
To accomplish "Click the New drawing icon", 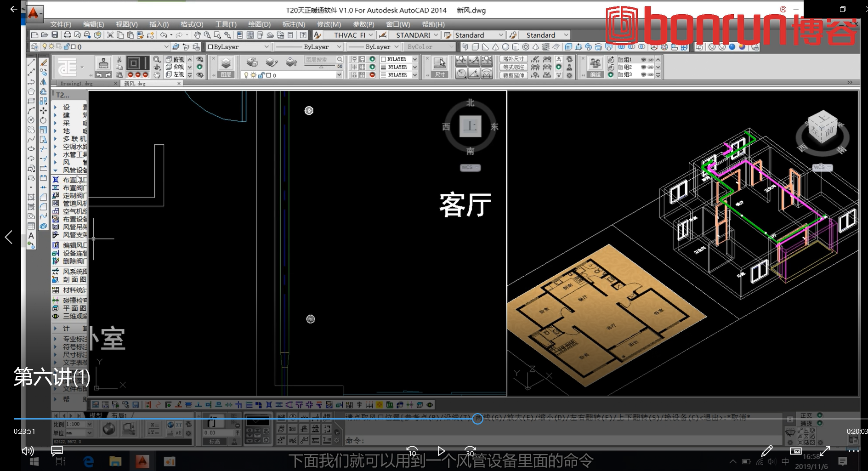I will [34, 35].
